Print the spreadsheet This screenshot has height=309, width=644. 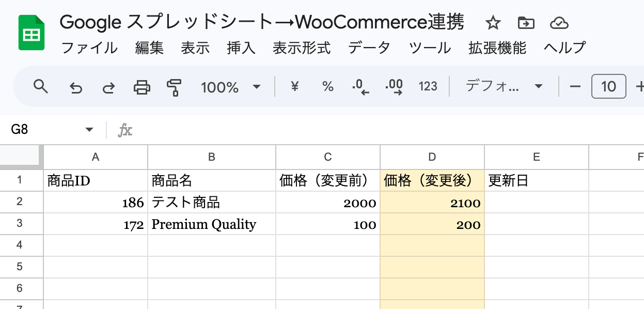[142, 87]
